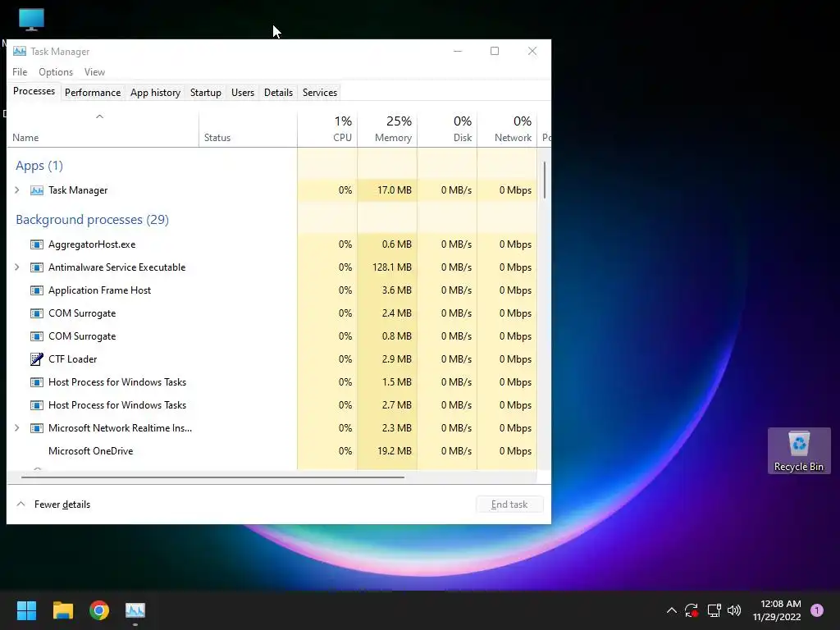Open the View menu

[x=94, y=72]
